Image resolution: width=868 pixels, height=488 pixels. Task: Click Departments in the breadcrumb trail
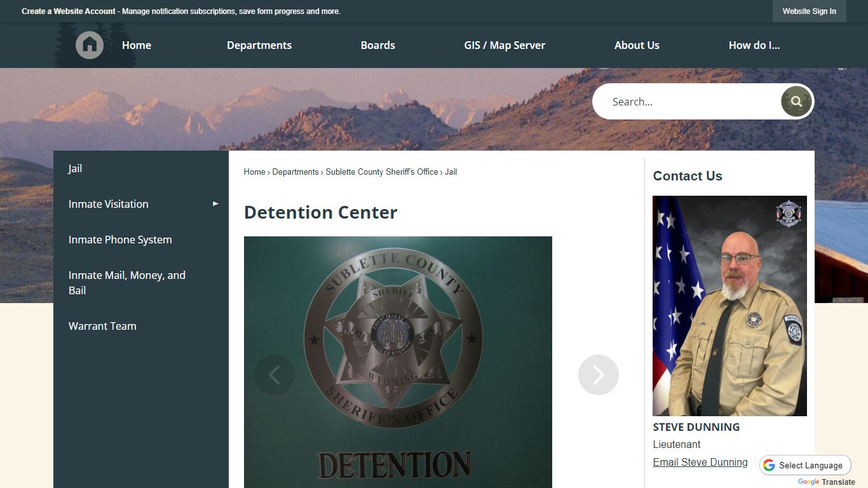[x=295, y=172]
